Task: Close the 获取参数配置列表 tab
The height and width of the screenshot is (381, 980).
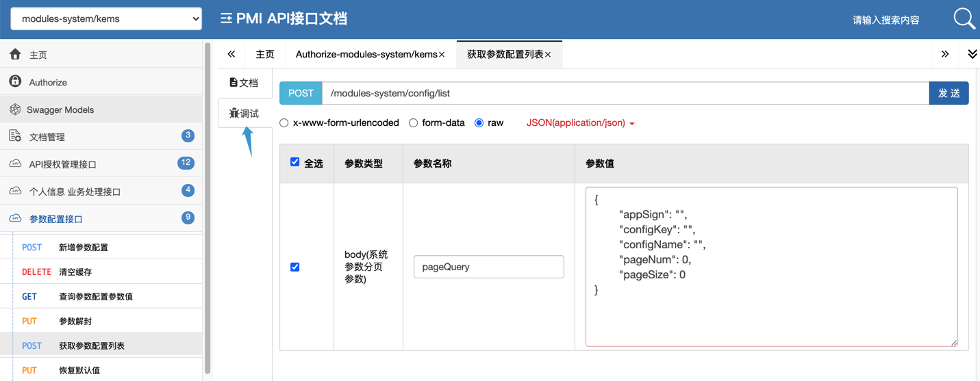Action: coord(548,55)
